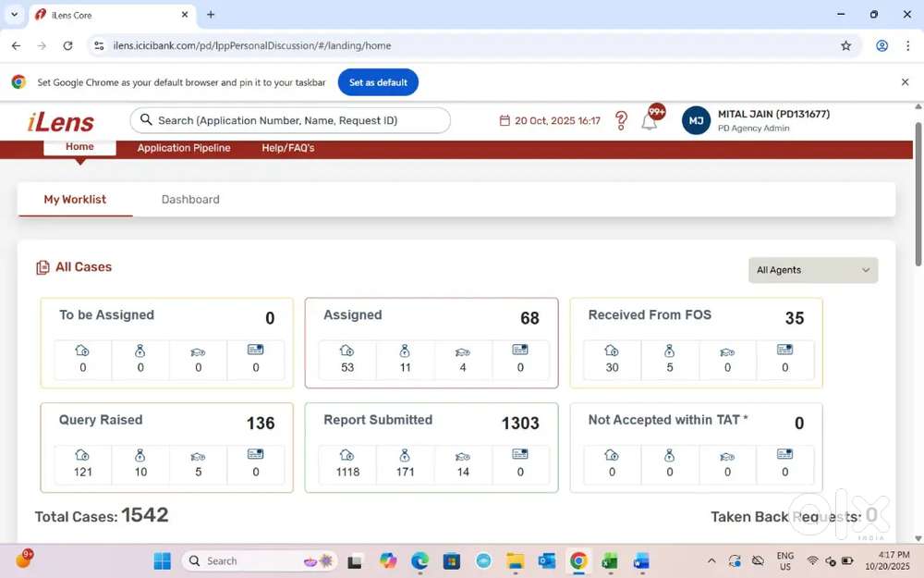Open the Help/FAQ's menu
This screenshot has width=924, height=578.
(x=287, y=148)
